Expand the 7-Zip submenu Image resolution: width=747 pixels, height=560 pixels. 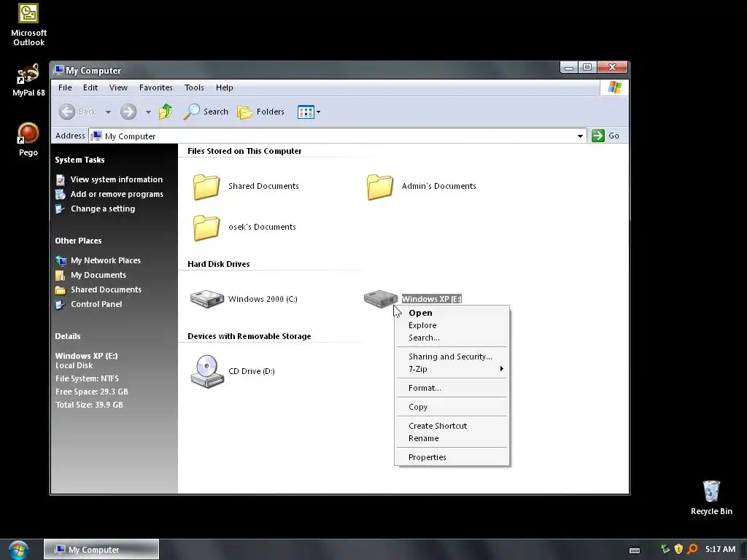coord(452,369)
